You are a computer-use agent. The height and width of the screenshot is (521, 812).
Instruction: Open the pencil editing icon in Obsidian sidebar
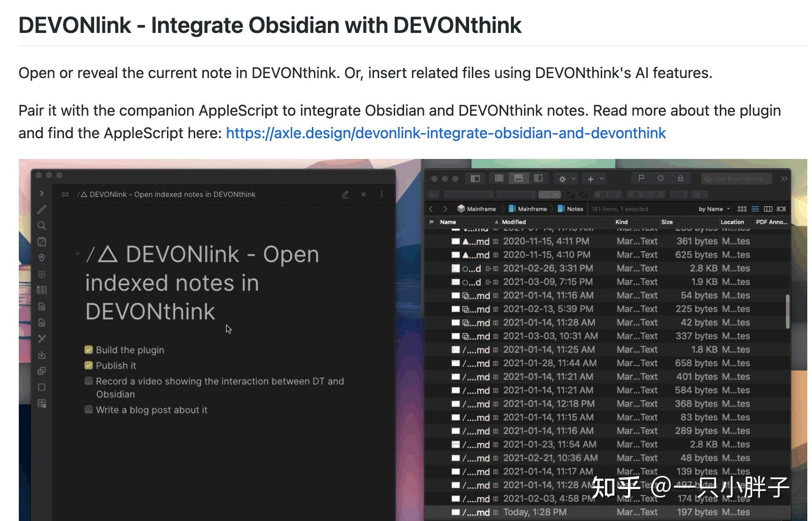(x=41, y=209)
